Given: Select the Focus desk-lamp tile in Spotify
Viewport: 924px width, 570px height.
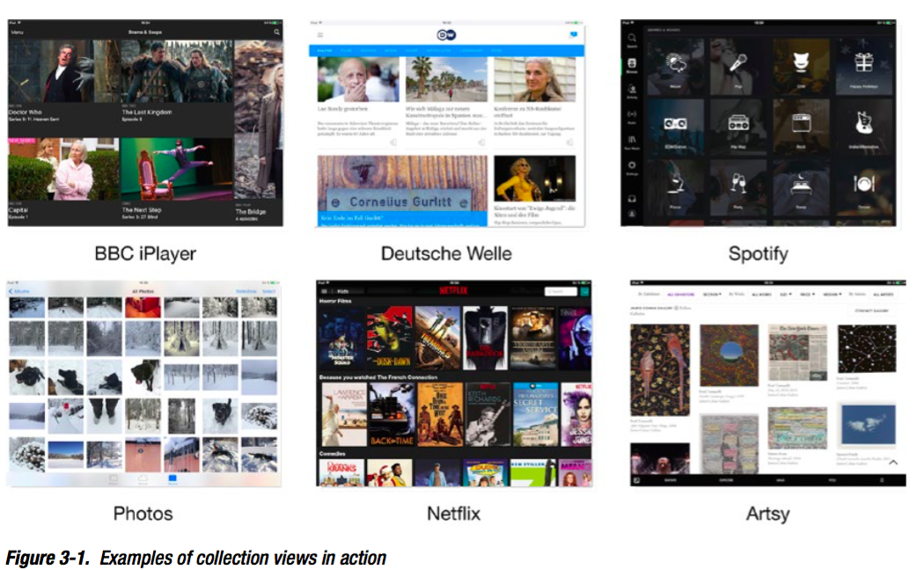Looking at the screenshot, I should pyautogui.click(x=675, y=187).
